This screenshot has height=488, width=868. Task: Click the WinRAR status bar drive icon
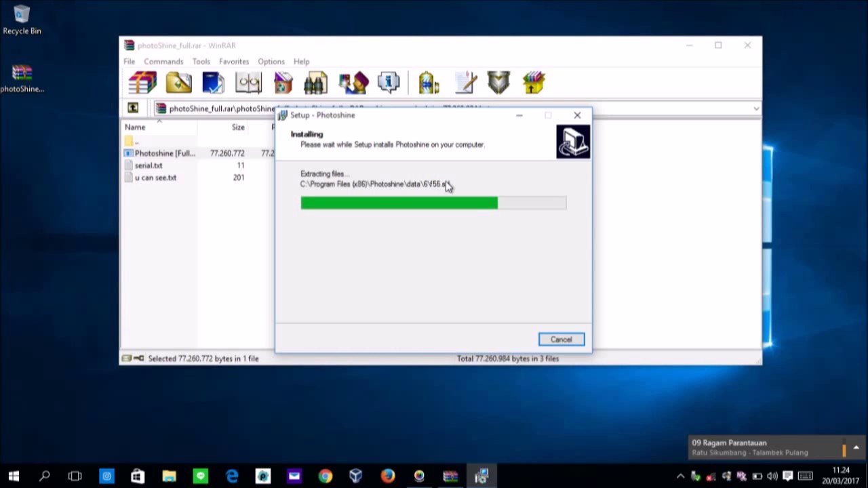(127, 359)
